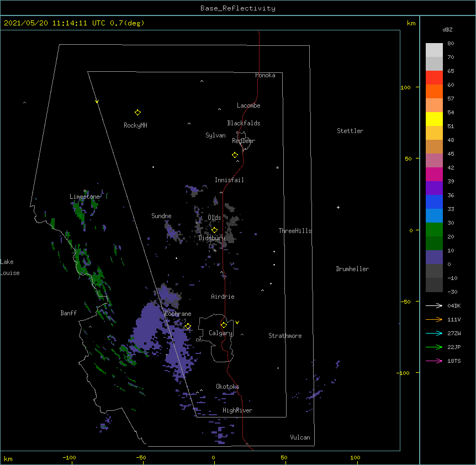This screenshot has width=476, height=465.
Task: Click the 50 tick on the right axis
Action: pos(408,158)
